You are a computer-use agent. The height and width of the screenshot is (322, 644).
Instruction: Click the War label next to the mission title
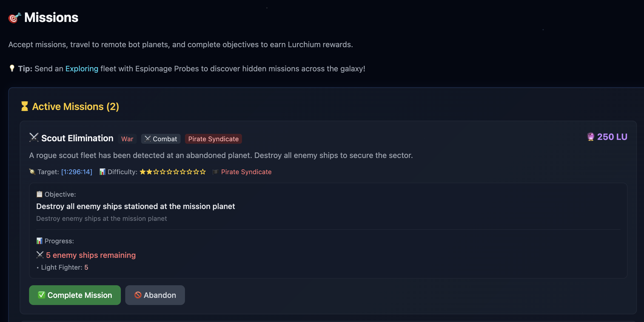[127, 139]
